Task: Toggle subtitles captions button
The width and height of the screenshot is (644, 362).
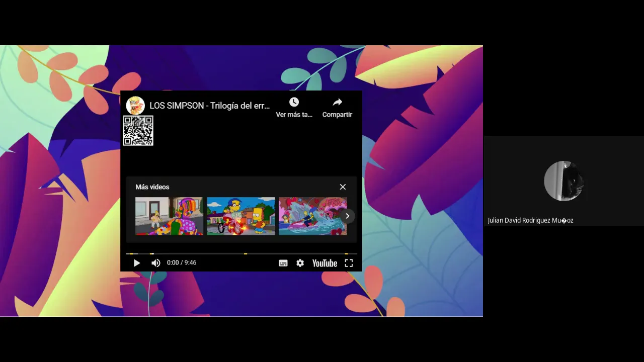Action: pyautogui.click(x=283, y=263)
